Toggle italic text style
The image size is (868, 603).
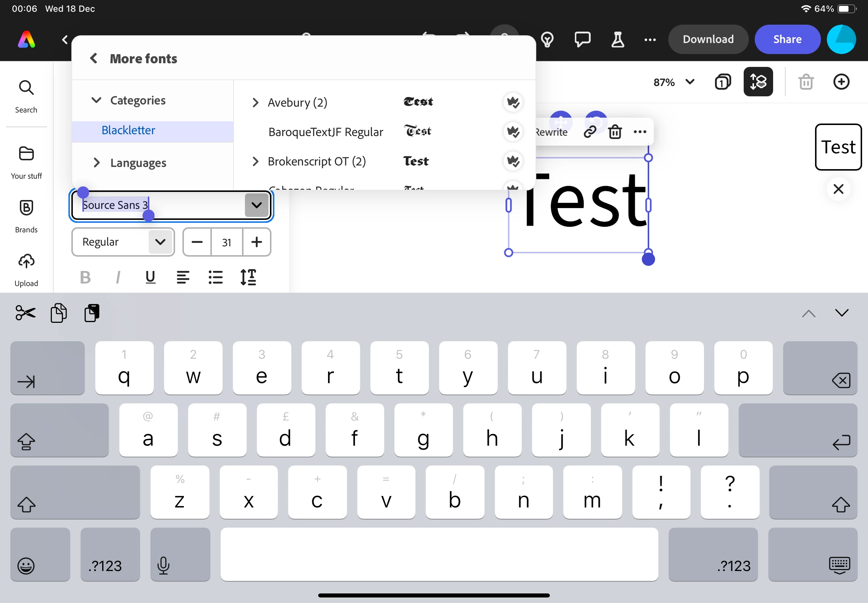click(x=118, y=277)
